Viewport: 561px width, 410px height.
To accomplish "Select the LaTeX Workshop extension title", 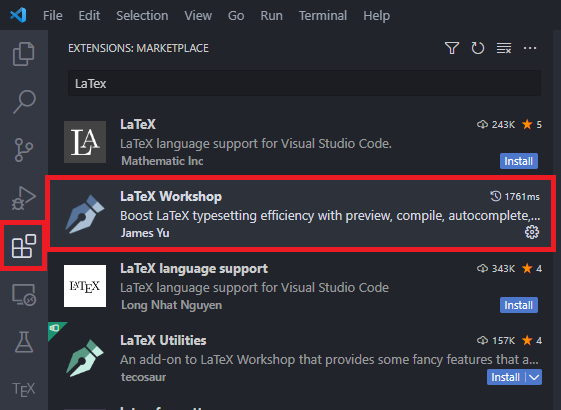I will pos(171,196).
